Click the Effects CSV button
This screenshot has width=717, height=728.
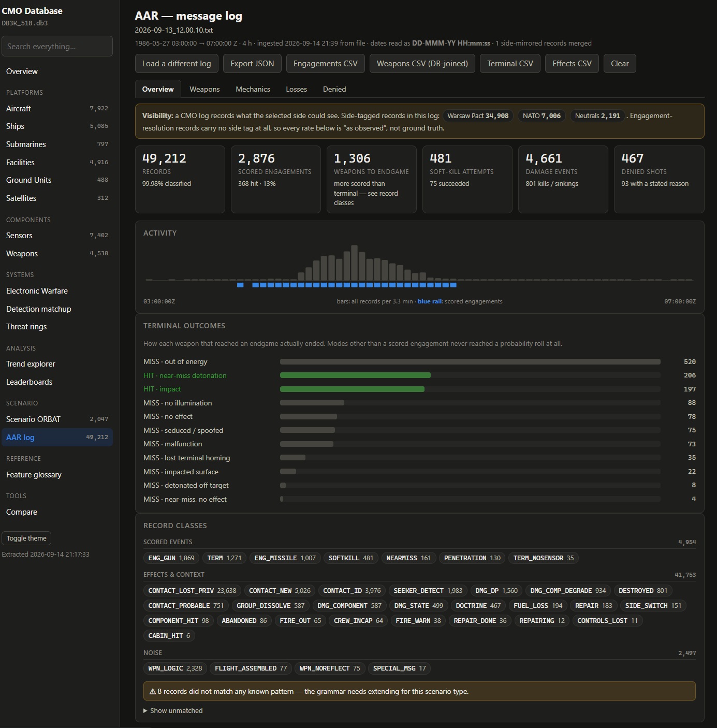click(x=572, y=64)
